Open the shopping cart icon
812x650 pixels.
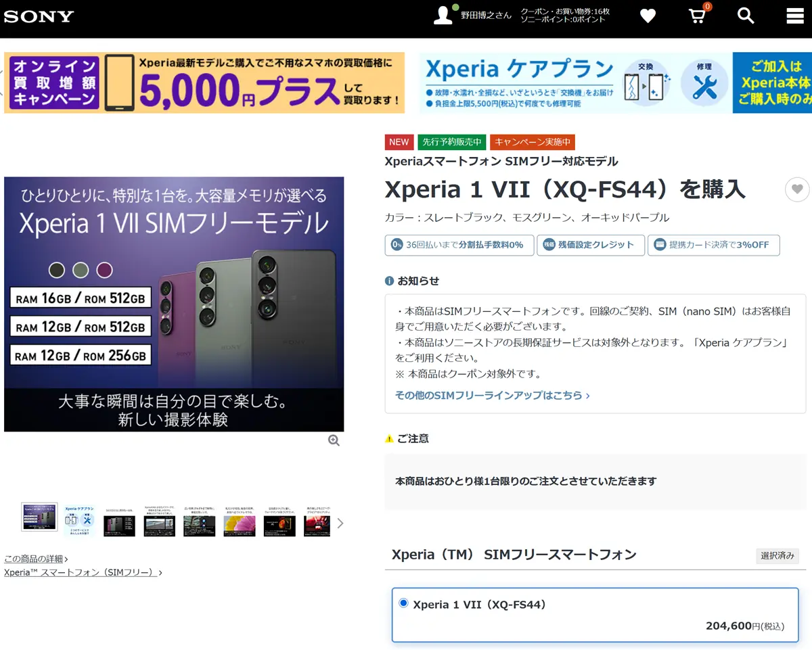click(x=697, y=16)
